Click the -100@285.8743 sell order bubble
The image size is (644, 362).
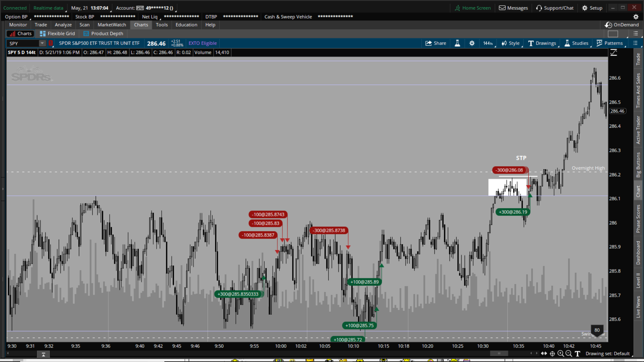click(268, 215)
